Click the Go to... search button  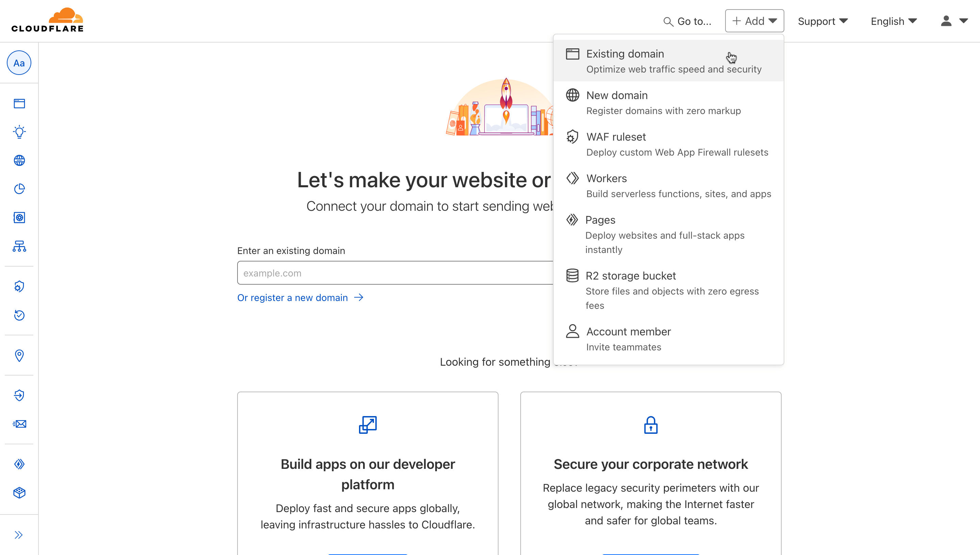687,21
